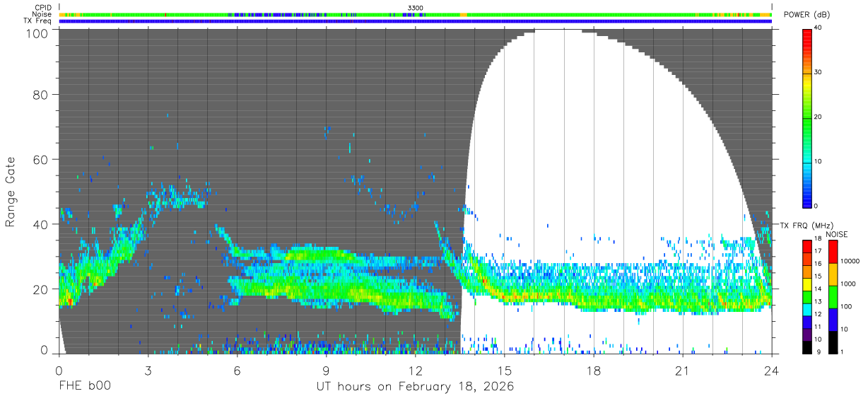Viewport: 868px width, 401px height.
Task: Click the power colorbar gradient strip
Action: pyautogui.click(x=807, y=117)
